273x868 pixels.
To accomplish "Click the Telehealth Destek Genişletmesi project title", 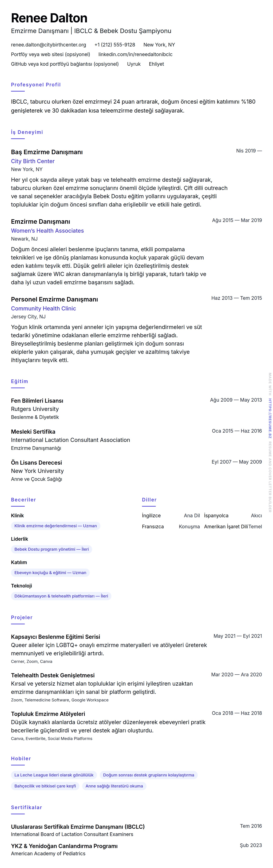I will point(53,676).
